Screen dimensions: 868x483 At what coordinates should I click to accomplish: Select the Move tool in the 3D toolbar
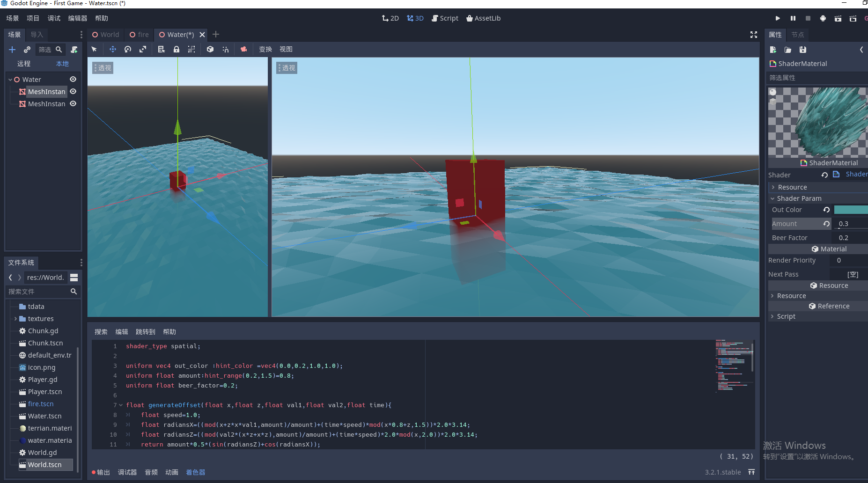click(x=112, y=49)
